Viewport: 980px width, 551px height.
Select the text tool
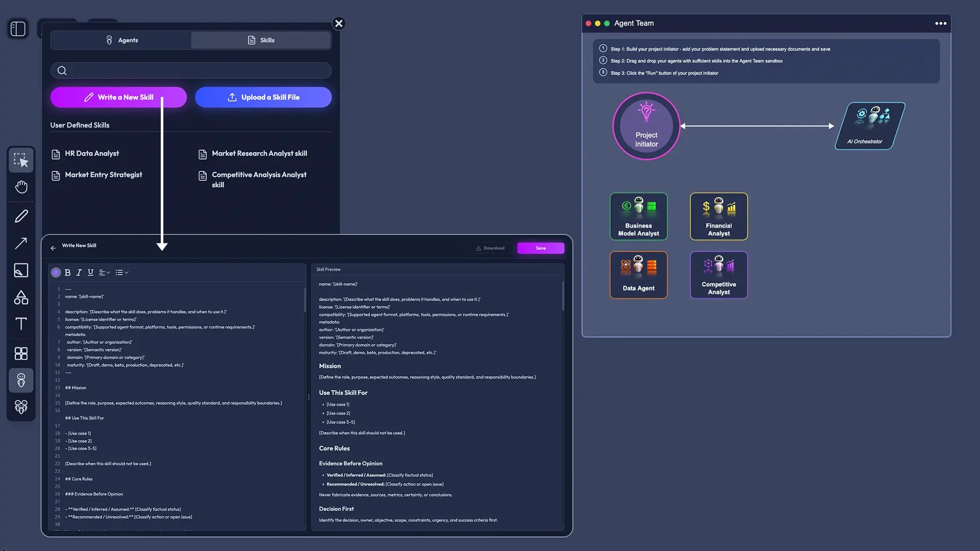[x=21, y=323]
